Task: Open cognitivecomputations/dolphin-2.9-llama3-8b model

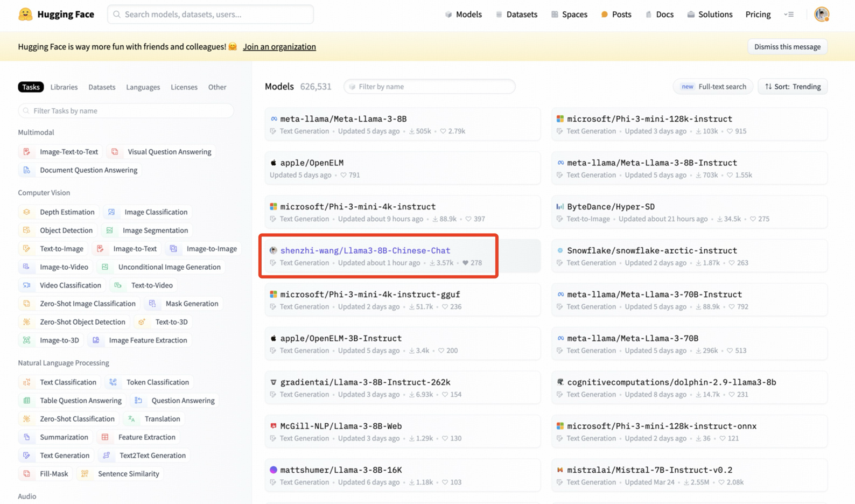Action: [689, 388]
